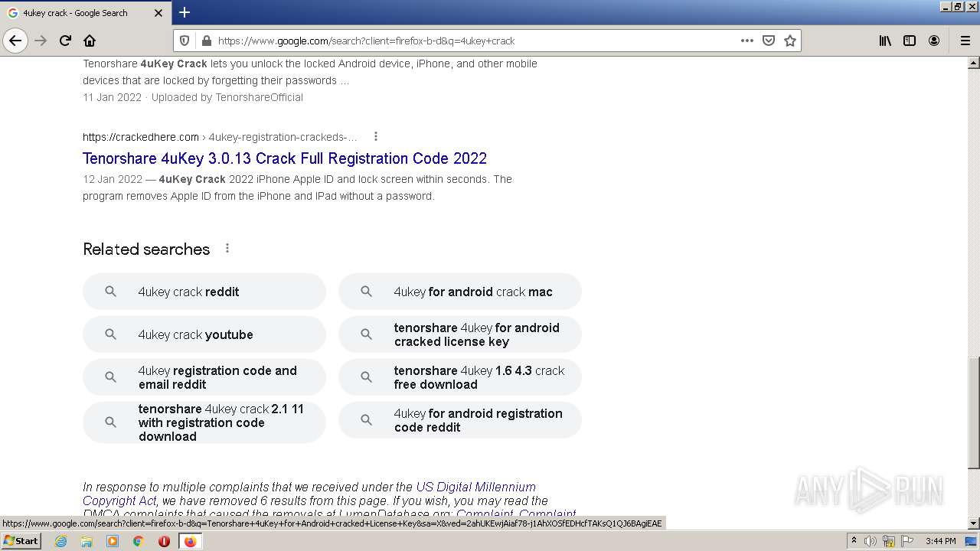
Task: Click the Related searches heading
Action: point(146,249)
